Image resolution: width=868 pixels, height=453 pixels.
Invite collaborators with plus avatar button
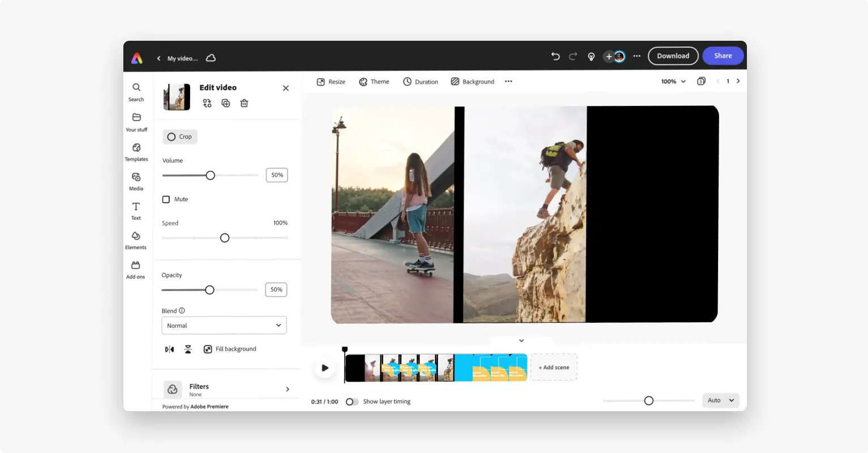609,57
